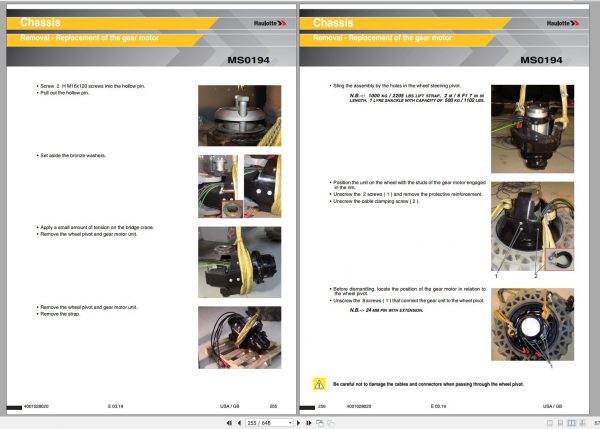Click 'Pull out the hollow pin.' text
The width and height of the screenshot is (600, 429).
click(x=64, y=93)
